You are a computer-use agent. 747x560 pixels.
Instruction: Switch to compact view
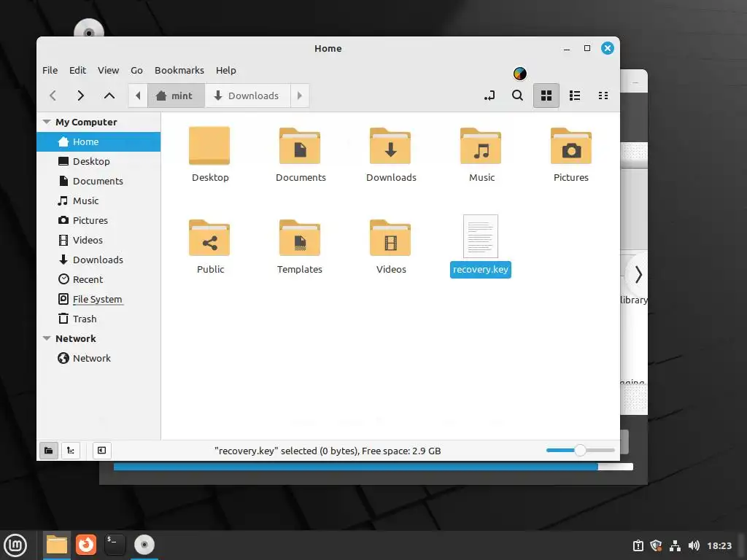[x=603, y=96]
